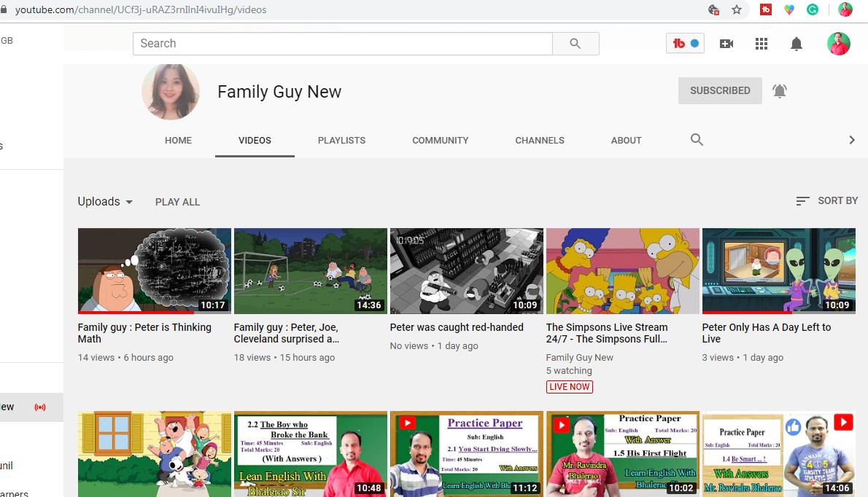Switch to the Home tab

pyautogui.click(x=178, y=141)
